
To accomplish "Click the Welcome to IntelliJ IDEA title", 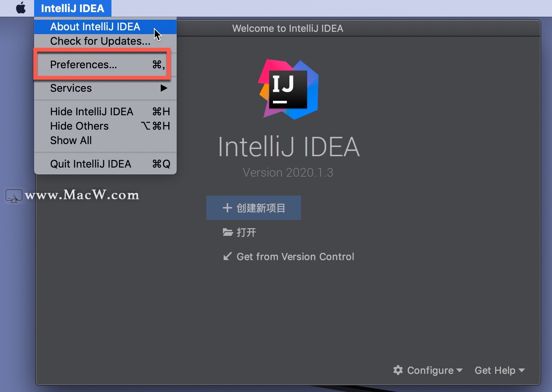I will point(288,28).
